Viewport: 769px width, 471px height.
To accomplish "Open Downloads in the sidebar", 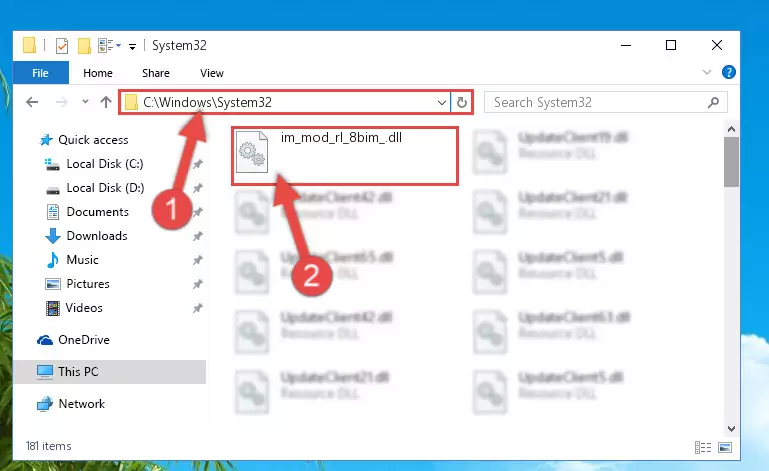I will click(97, 236).
